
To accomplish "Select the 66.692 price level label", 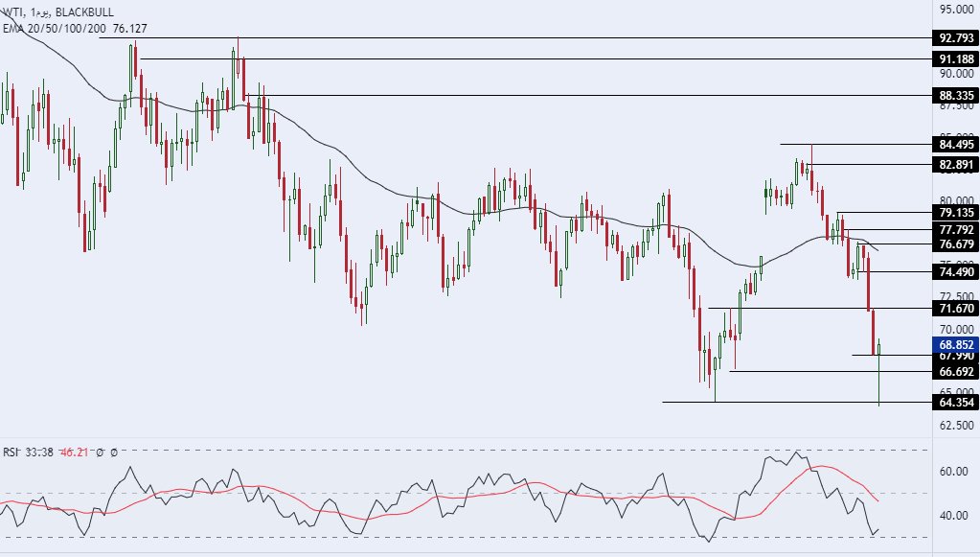I will point(956,371).
